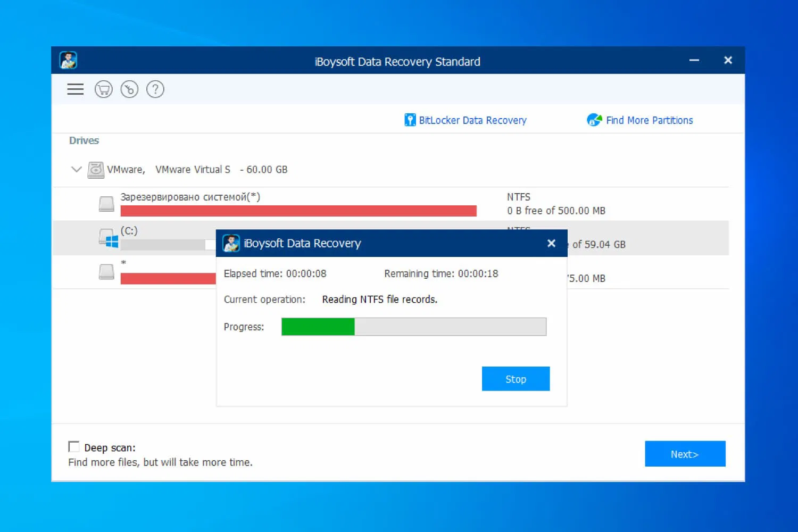
Task: Open help using the question mark icon
Action: [x=155, y=89]
